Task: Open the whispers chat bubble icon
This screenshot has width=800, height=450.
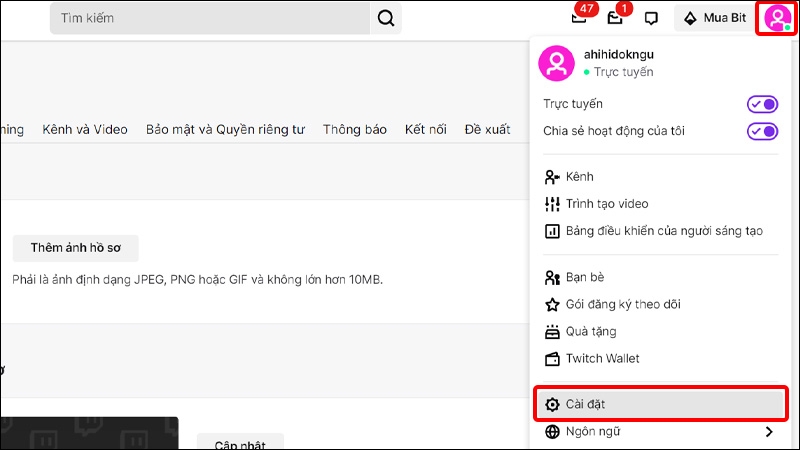Action: [651, 18]
